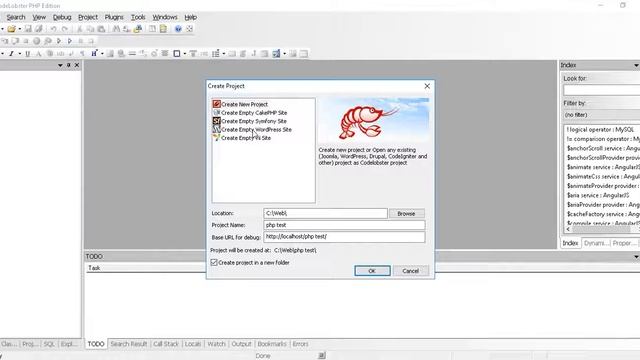Select Create Empty Yii Site entry

[x=246, y=138]
